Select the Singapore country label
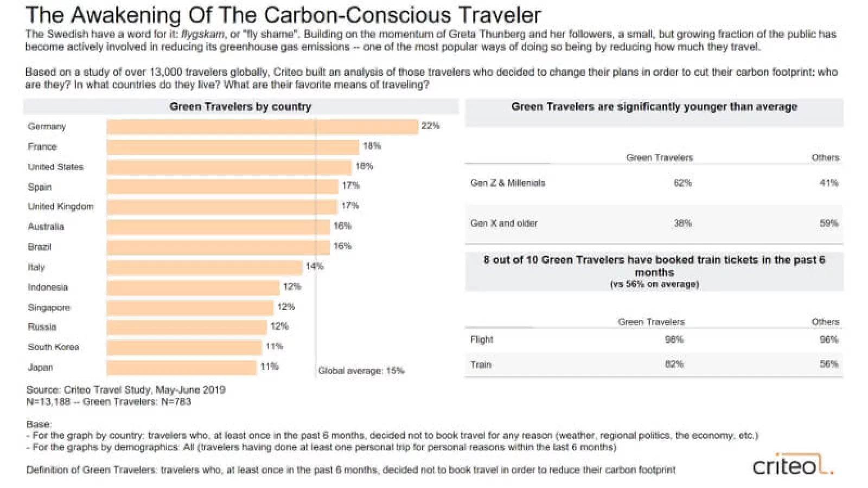The image size is (868, 488). click(49, 307)
